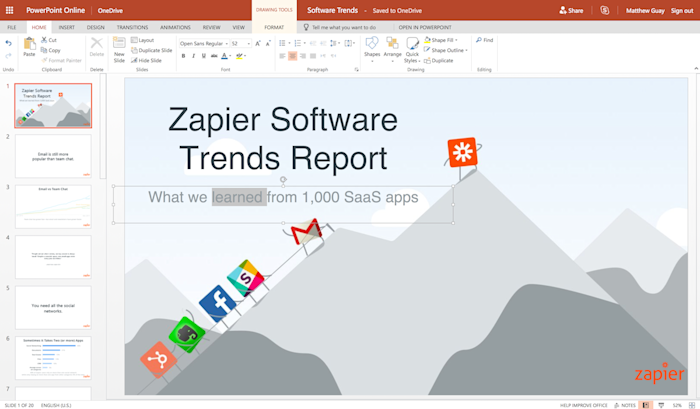Increase the list indent level
The height and width of the screenshot is (409, 700).
pos(322,43)
